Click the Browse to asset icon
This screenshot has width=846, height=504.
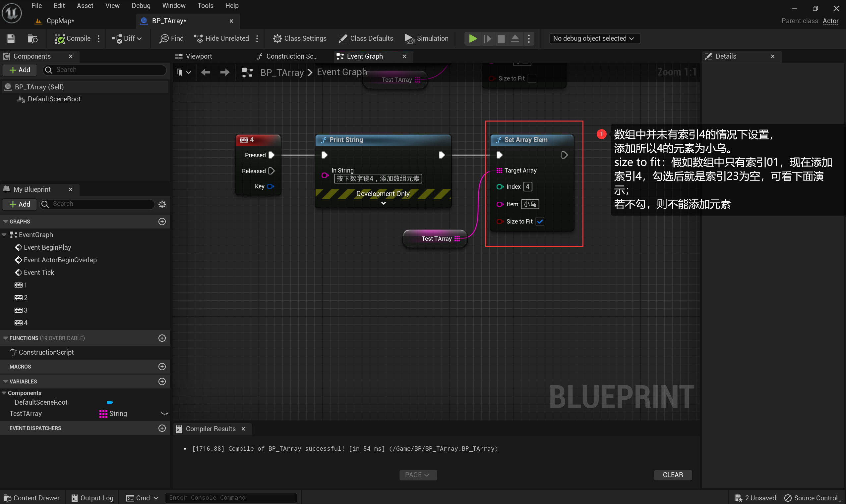32,38
